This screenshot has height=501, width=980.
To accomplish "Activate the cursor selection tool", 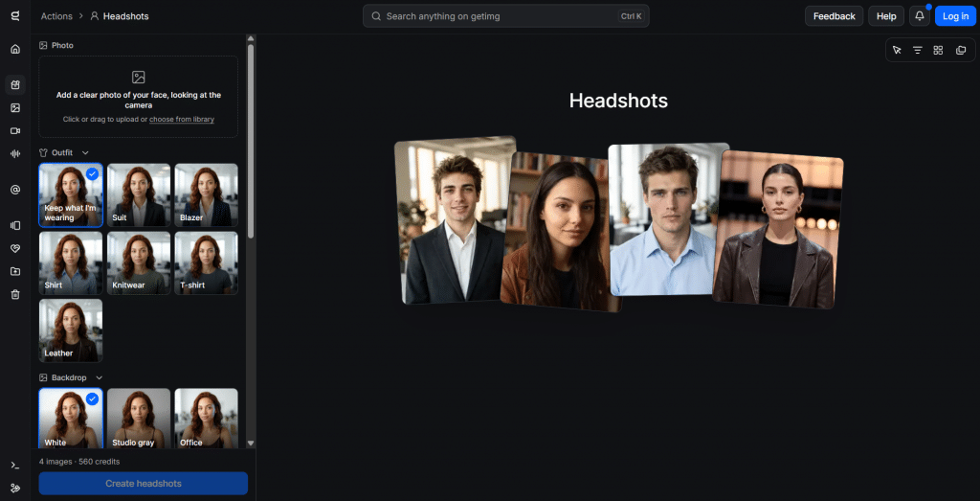I will (897, 50).
